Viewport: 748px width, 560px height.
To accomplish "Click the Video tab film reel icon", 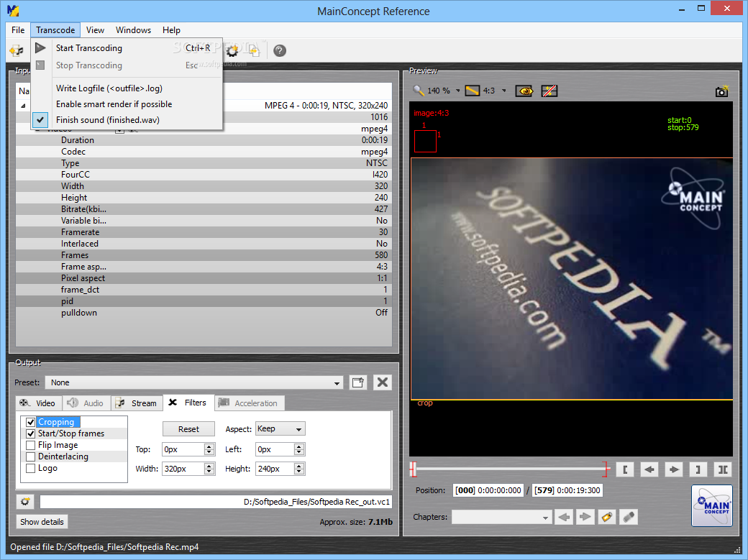I will 24,403.
